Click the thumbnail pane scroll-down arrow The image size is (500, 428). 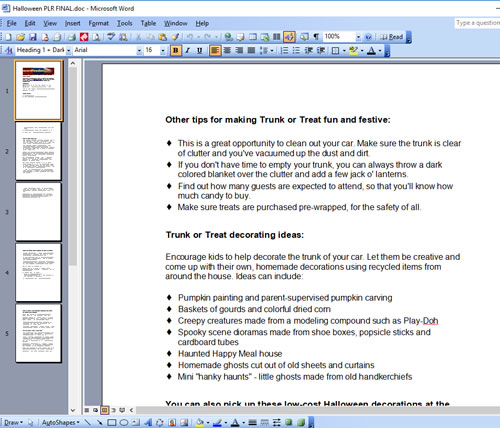click(x=73, y=410)
